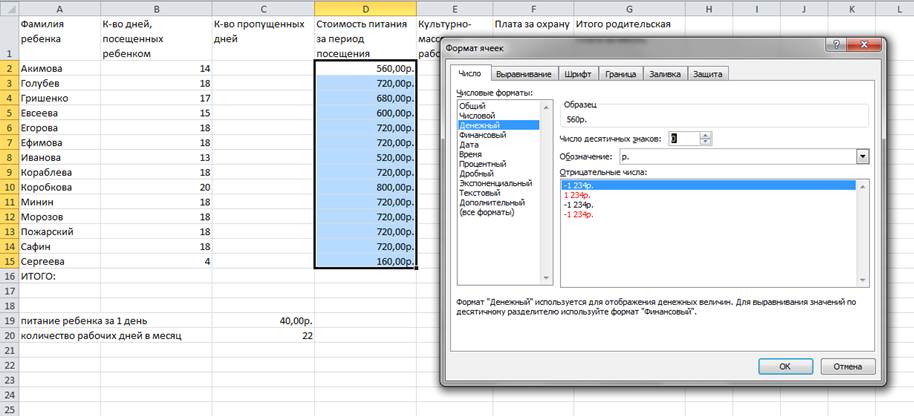
Task: Open the Граница tab
Action: click(621, 75)
